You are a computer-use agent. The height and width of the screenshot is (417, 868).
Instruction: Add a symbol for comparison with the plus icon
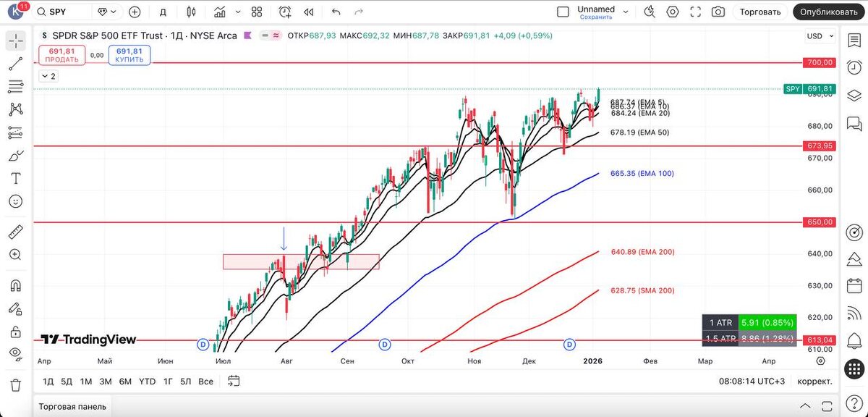(135, 12)
